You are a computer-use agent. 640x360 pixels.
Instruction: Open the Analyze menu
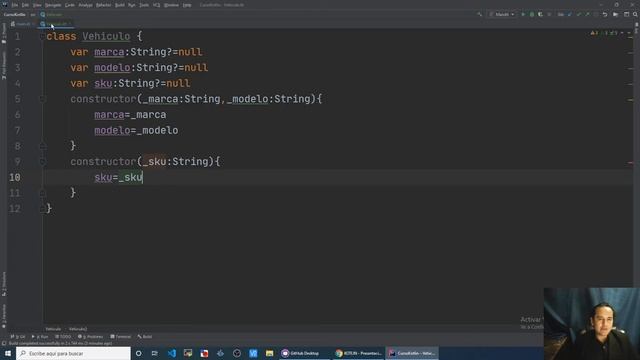pyautogui.click(x=85, y=5)
